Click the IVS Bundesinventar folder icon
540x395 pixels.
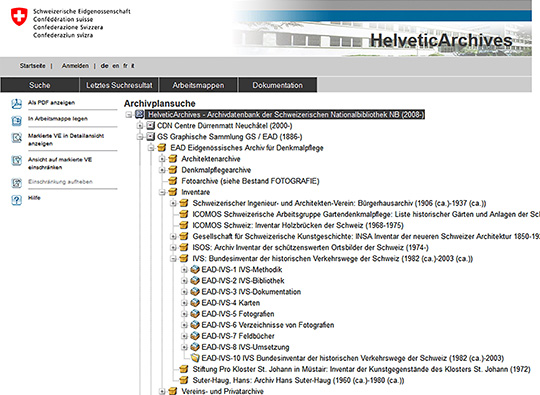click(x=184, y=258)
